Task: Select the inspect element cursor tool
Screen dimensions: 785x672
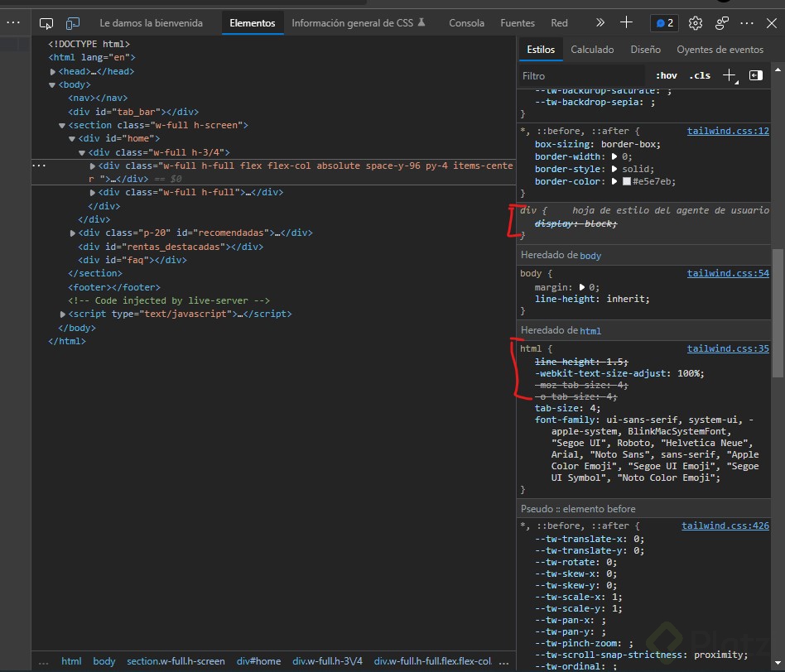Action: coord(46,22)
